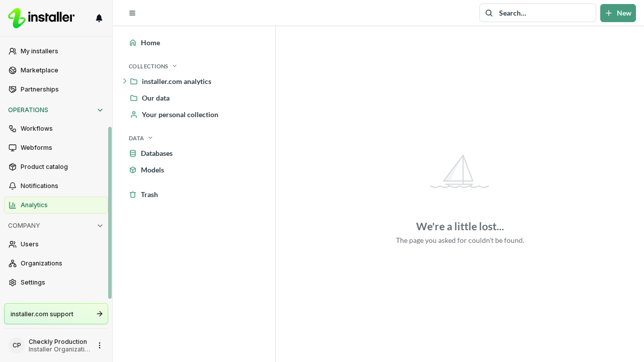The image size is (644, 362).
Task: Select the Organizations menu item
Action: click(x=56, y=263)
